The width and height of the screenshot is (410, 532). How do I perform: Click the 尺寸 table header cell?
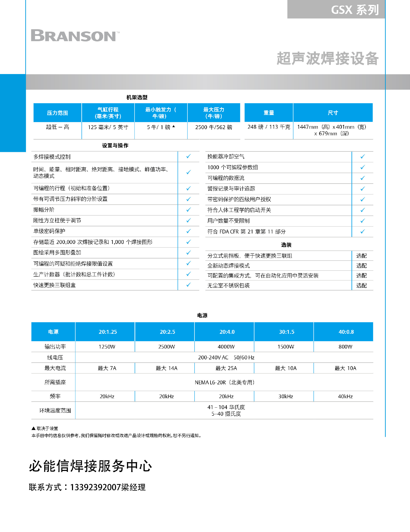[x=333, y=113]
